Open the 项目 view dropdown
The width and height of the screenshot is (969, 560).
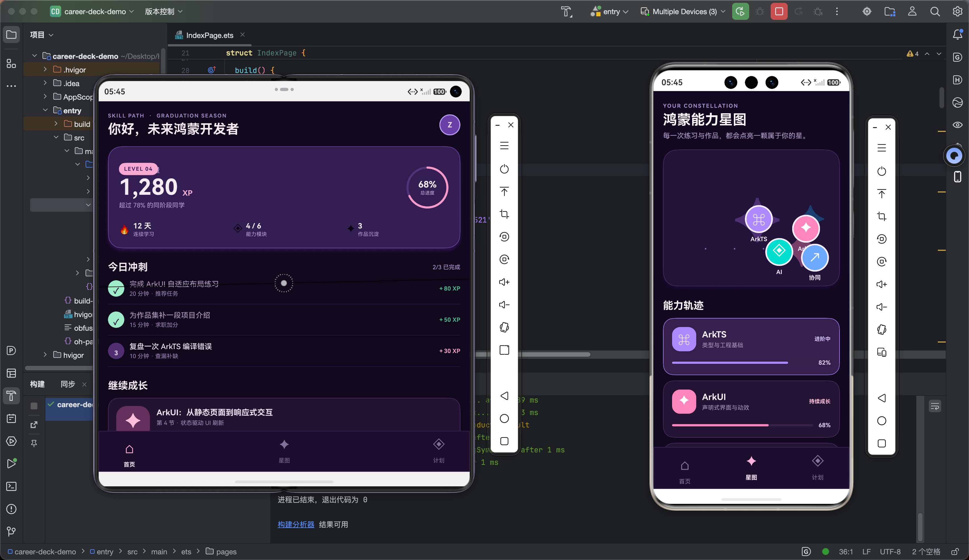[x=42, y=35]
